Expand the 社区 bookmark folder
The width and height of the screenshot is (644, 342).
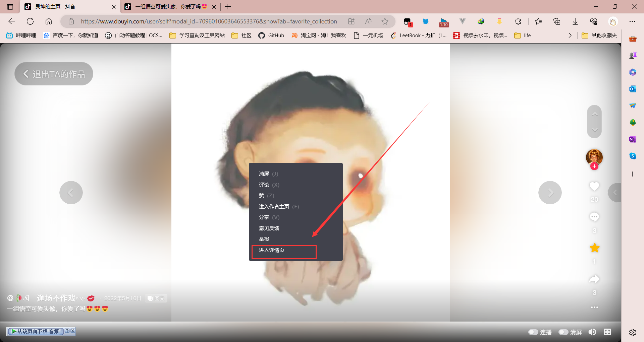[241, 36]
